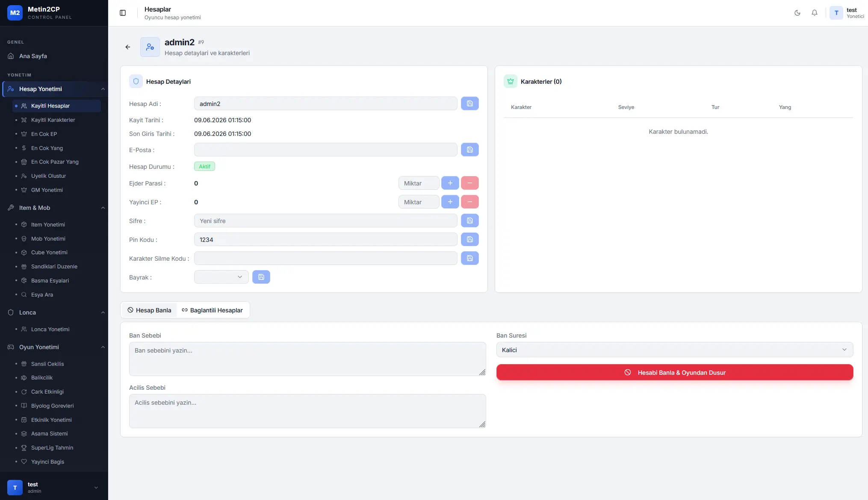The height and width of the screenshot is (500, 868).
Task: Focus the Hesap Adi input field
Action: [326, 103]
